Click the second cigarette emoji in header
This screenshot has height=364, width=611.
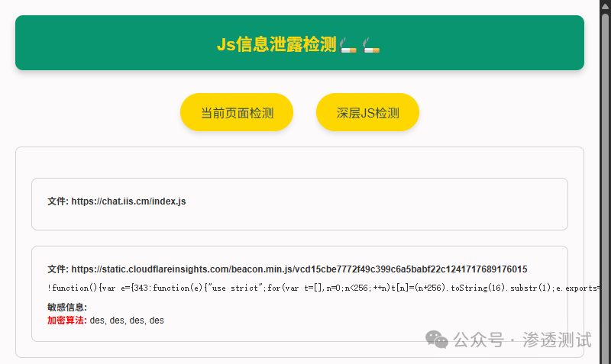click(371, 45)
